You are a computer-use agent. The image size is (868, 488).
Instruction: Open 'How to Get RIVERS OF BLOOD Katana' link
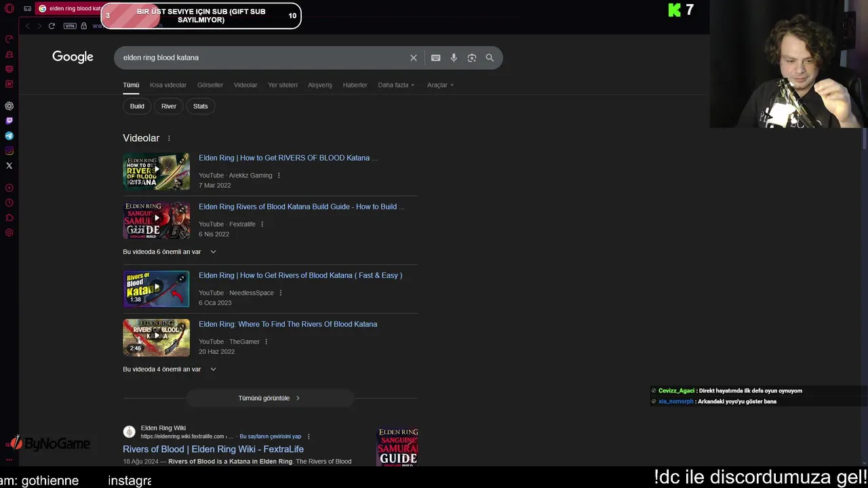(288, 158)
